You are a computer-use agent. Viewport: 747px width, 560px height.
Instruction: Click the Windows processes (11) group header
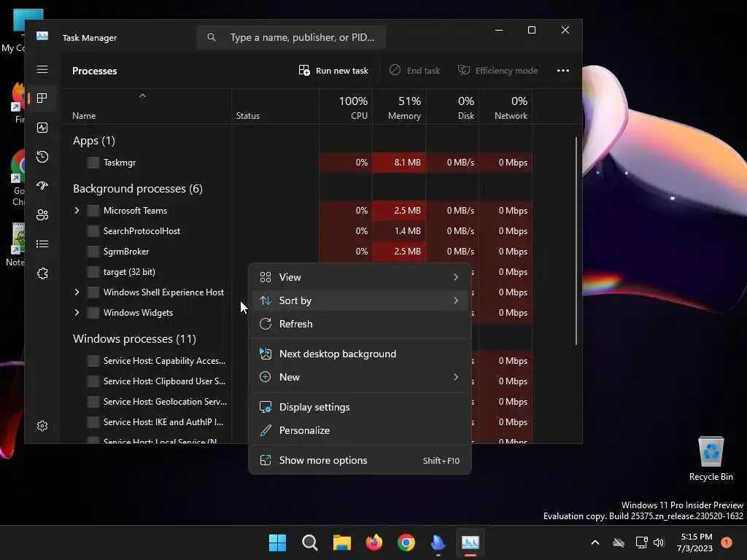pyautogui.click(x=134, y=338)
